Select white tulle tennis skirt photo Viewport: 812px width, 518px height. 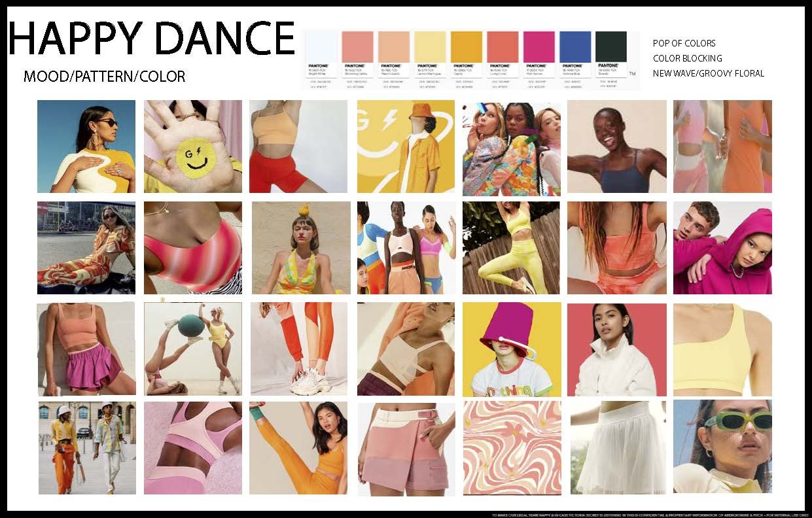pyautogui.click(x=619, y=448)
